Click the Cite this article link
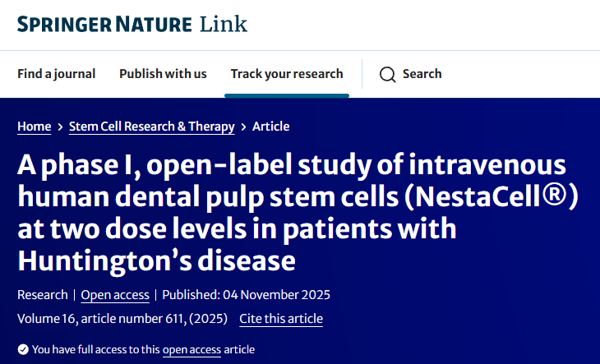 click(x=281, y=319)
